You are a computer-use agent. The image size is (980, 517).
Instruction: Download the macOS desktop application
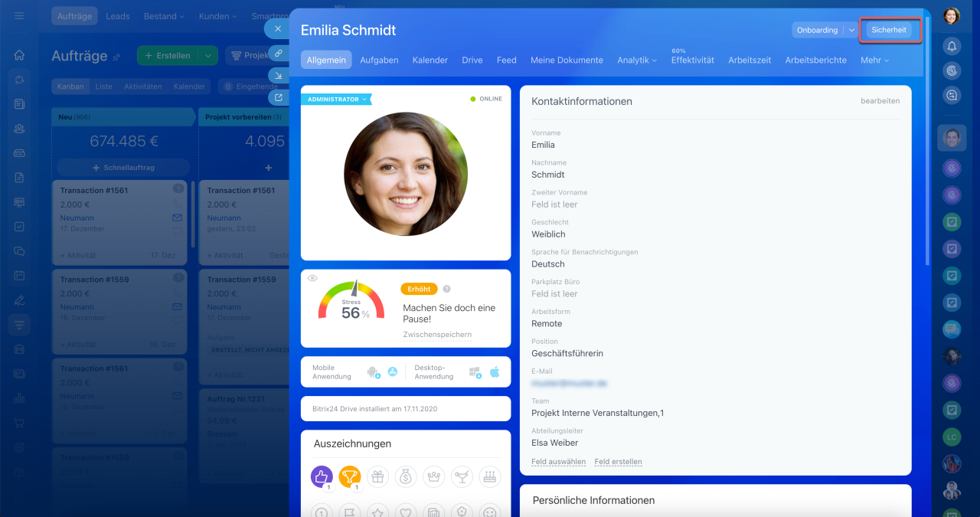495,372
